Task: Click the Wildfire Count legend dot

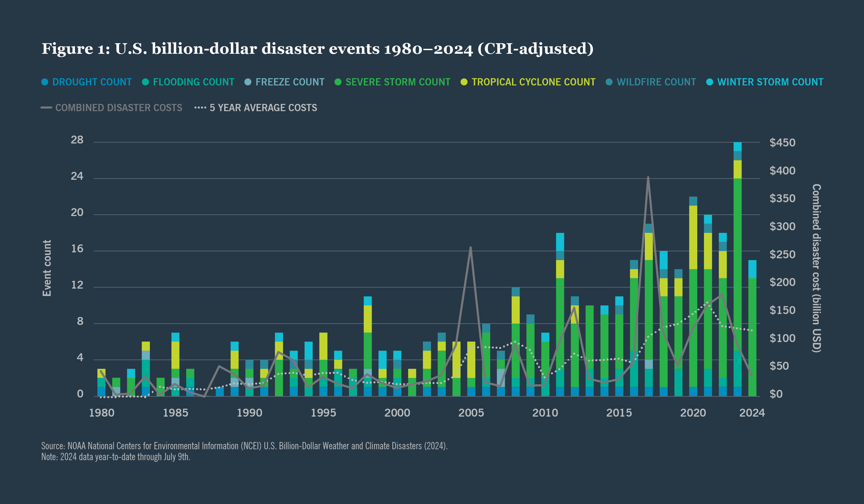Action: click(x=609, y=82)
